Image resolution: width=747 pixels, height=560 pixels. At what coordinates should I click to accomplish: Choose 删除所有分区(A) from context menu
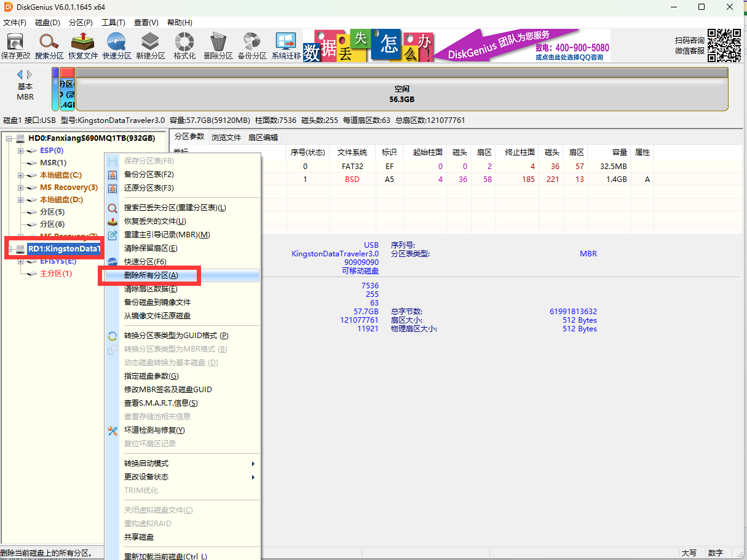click(182, 275)
